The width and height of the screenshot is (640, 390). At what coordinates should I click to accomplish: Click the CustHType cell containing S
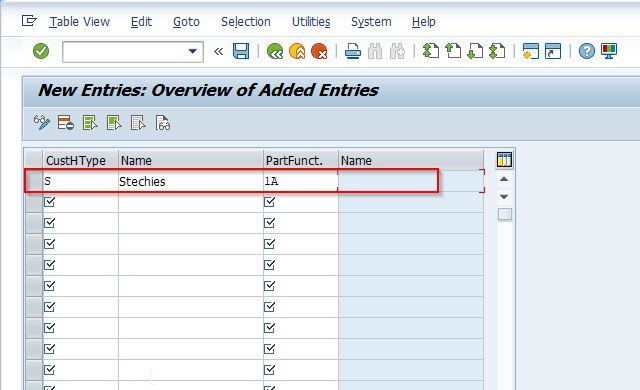[x=80, y=181]
